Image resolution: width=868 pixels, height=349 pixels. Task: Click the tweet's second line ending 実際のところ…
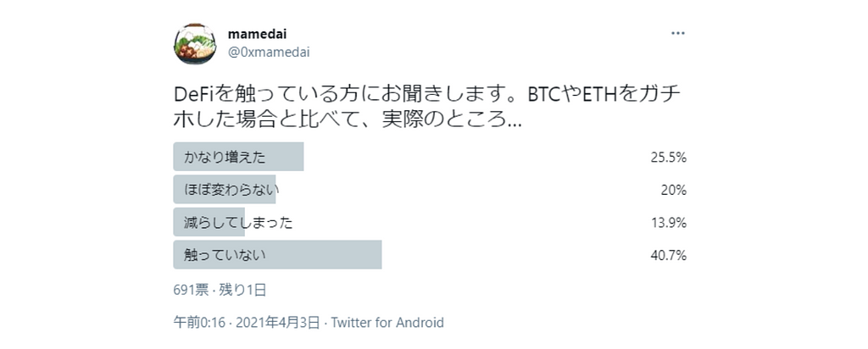[x=348, y=119]
